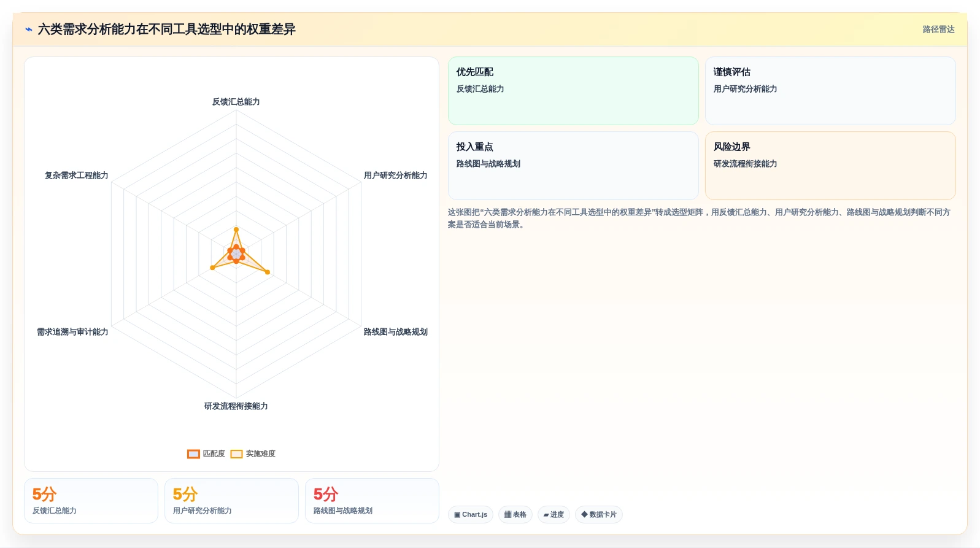Select the 进度 tag
Image resolution: width=980 pixels, height=548 pixels.
click(x=554, y=515)
